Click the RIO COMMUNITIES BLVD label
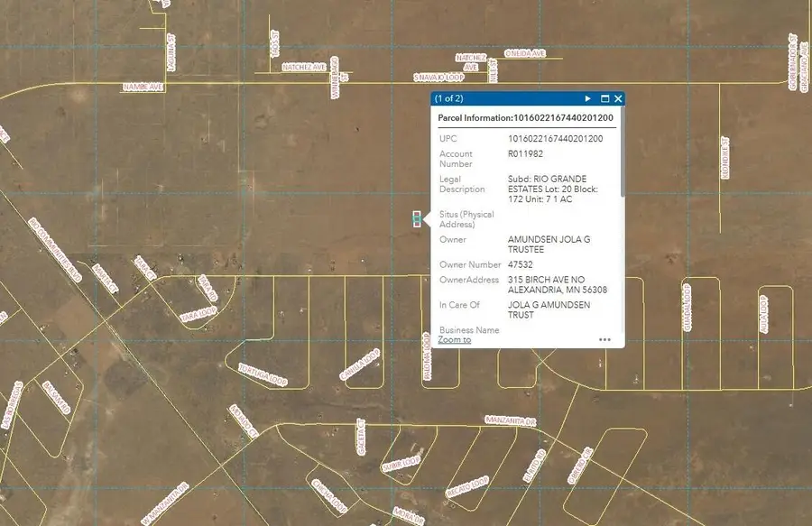 point(55,250)
